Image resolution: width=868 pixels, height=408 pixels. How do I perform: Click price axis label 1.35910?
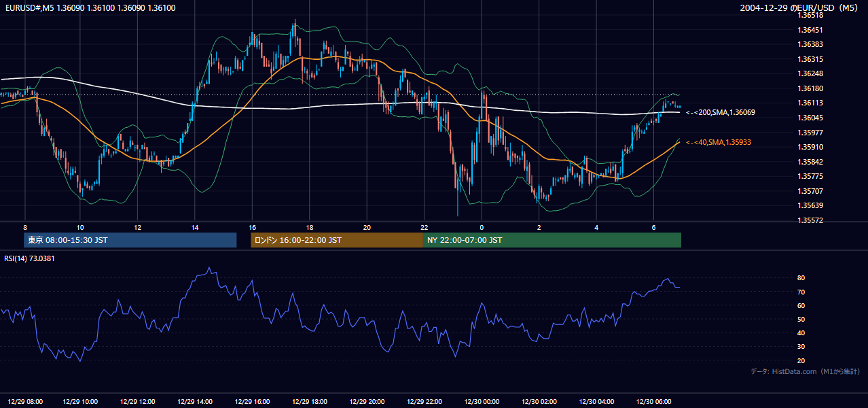(811, 147)
